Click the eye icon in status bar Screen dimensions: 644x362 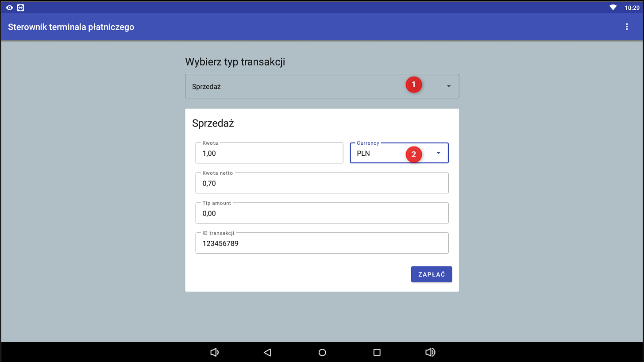click(9, 8)
